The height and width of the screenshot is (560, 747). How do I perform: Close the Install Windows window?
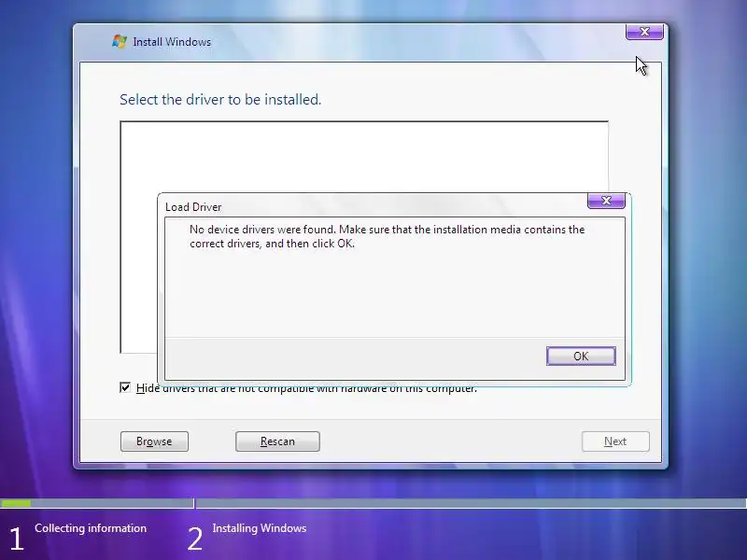tap(644, 32)
